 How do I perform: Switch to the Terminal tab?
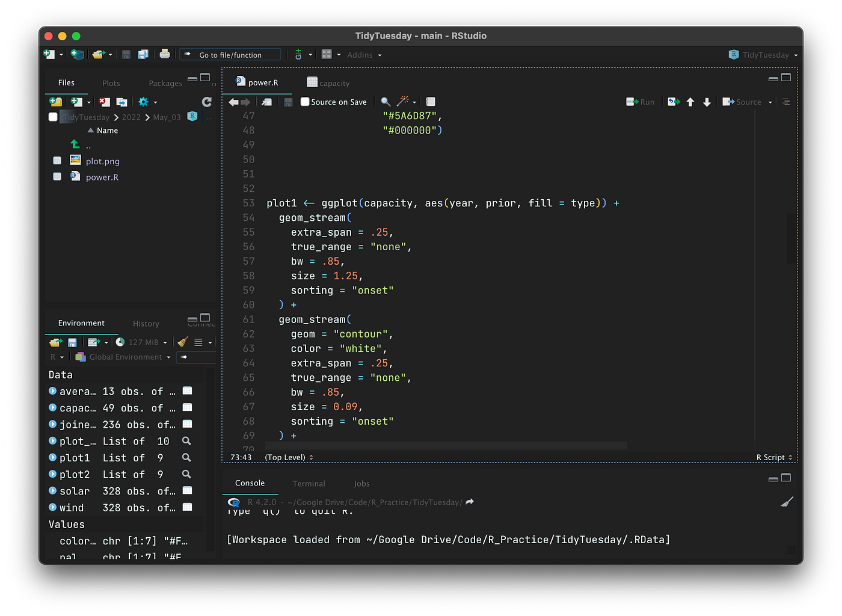tap(309, 484)
